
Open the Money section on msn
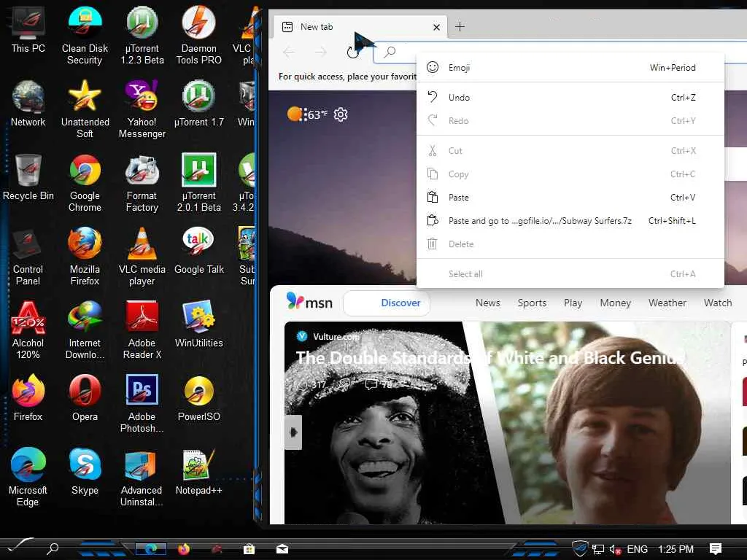tap(616, 303)
